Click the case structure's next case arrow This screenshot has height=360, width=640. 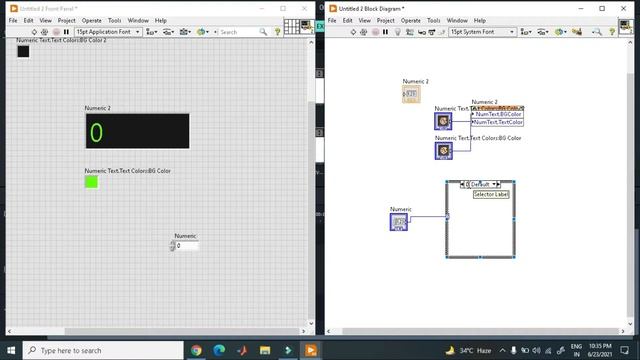[x=498, y=184]
